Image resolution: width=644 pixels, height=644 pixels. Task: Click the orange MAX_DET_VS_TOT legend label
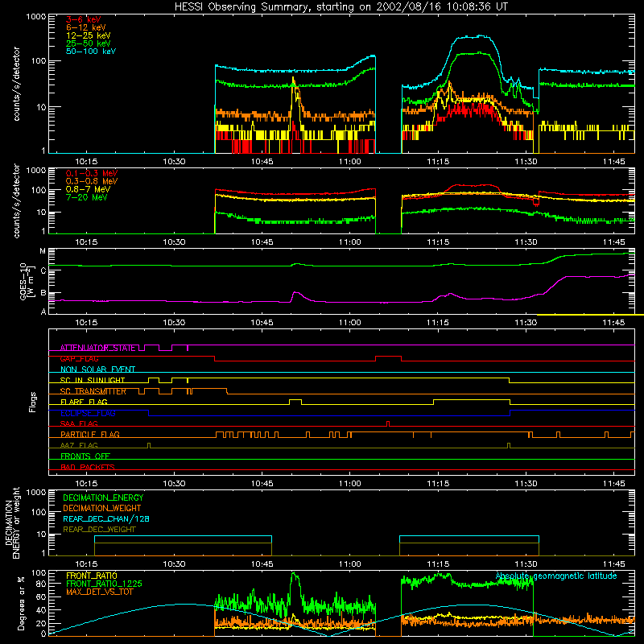[x=99, y=592]
